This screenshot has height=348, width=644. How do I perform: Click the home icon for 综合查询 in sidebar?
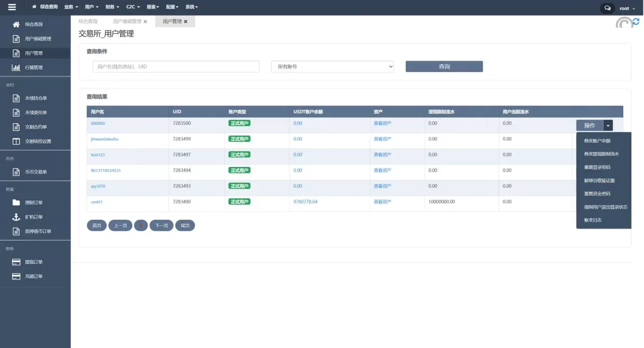[x=16, y=24]
